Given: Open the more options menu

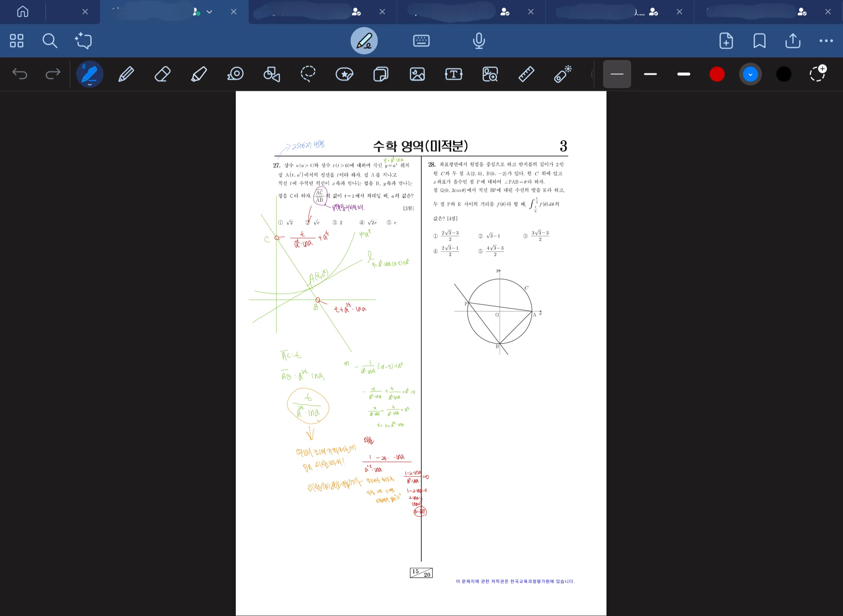Looking at the screenshot, I should [x=826, y=41].
